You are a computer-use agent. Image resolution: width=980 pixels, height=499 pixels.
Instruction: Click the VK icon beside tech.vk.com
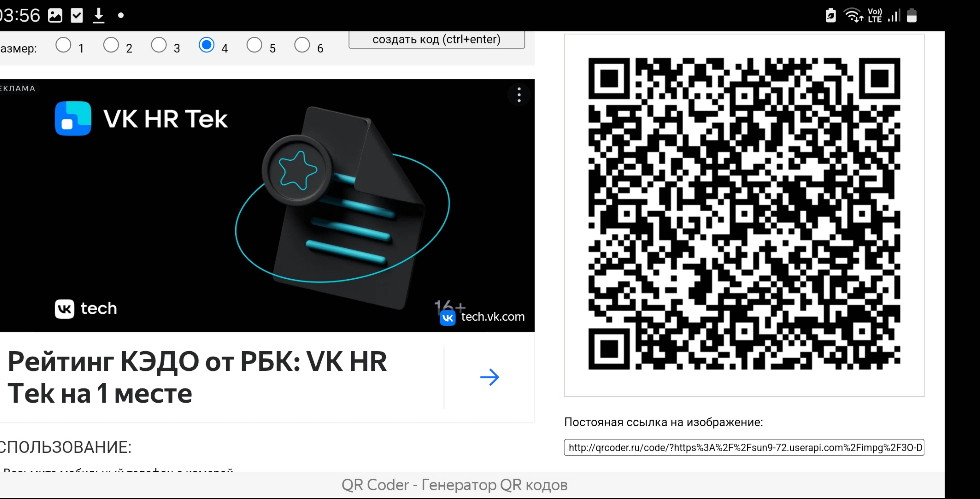[448, 318]
